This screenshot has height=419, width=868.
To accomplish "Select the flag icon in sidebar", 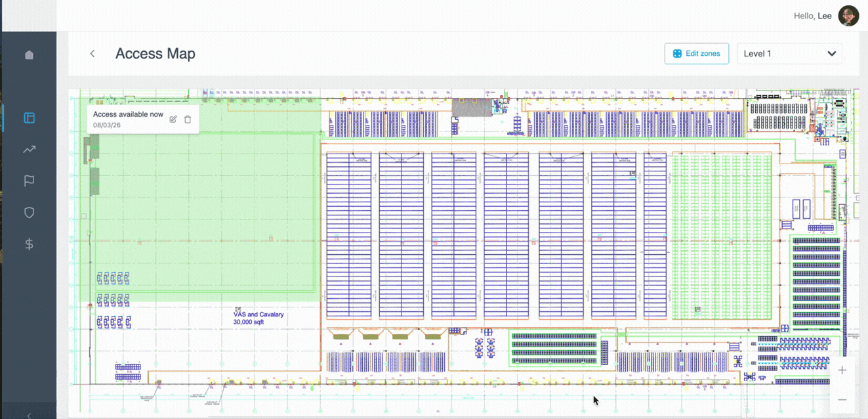I will pos(29,181).
